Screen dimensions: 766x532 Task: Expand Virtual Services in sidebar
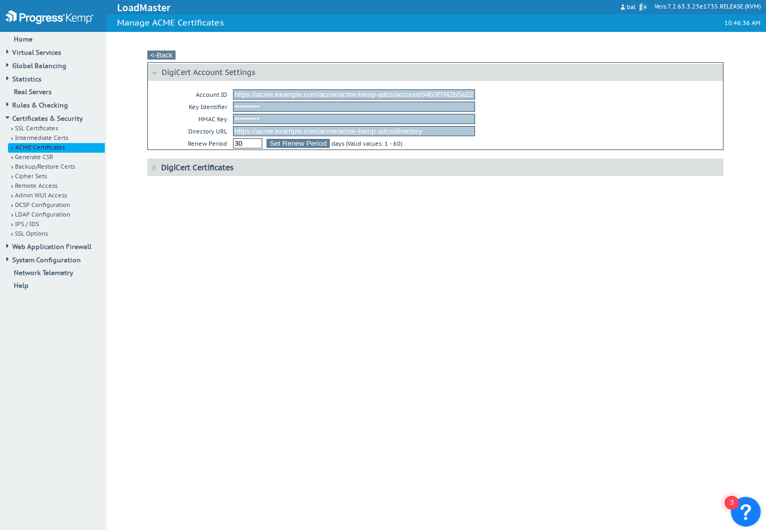pyautogui.click(x=36, y=53)
